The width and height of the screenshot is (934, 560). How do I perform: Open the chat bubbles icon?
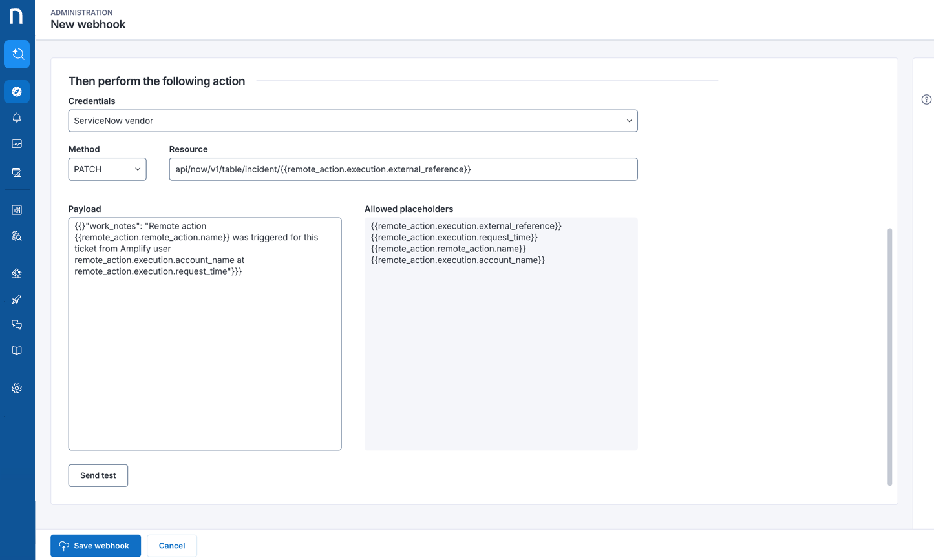click(x=17, y=325)
